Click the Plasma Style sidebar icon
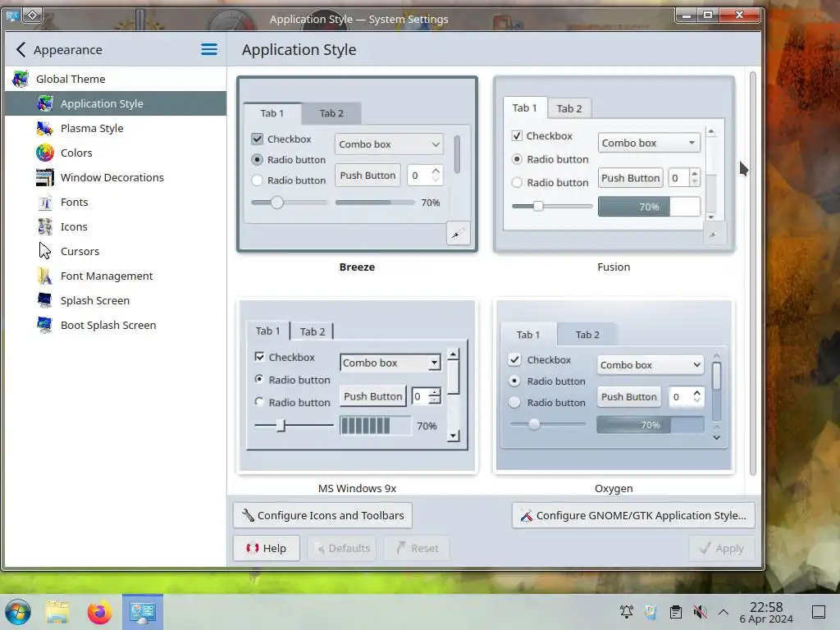 tap(45, 128)
